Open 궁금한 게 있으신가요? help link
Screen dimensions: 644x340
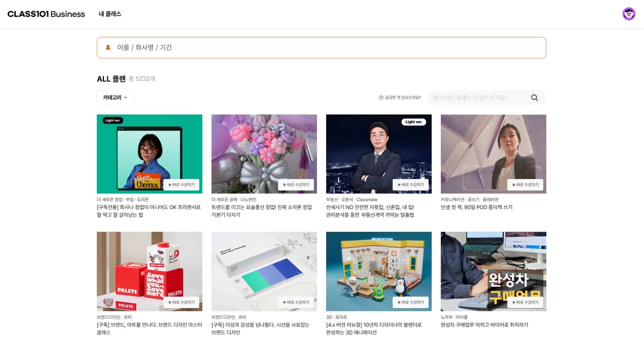[x=402, y=98]
